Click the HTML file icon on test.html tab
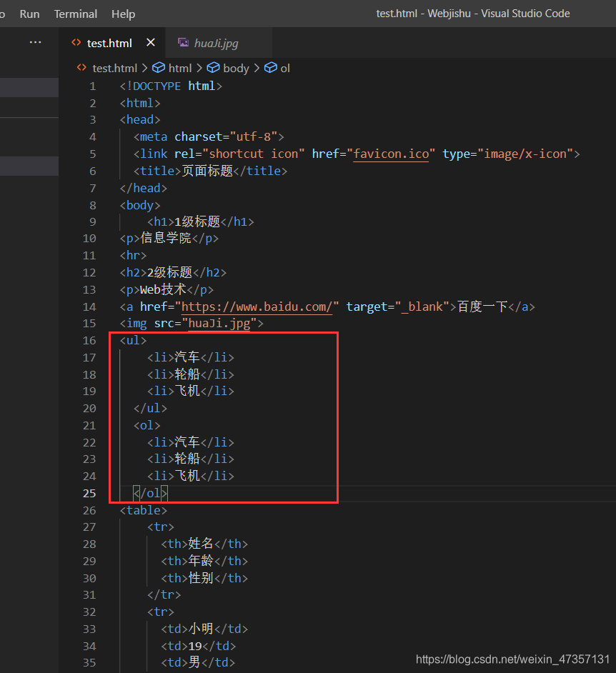The width and height of the screenshot is (616, 673). (x=76, y=42)
